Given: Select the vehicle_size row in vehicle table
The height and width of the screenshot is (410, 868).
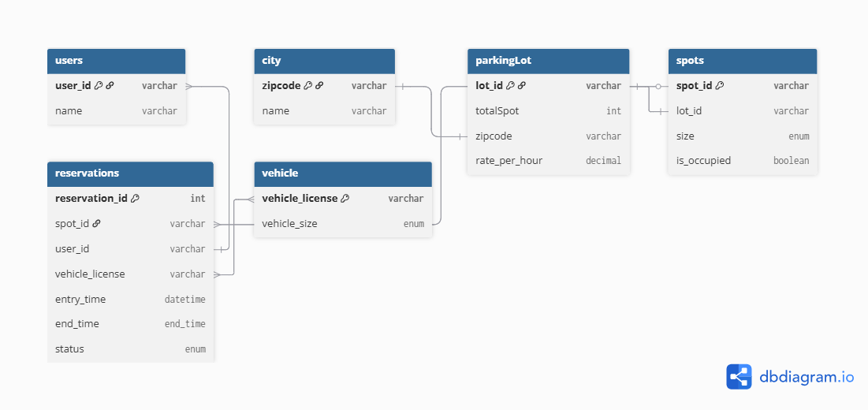Looking at the screenshot, I should point(343,224).
